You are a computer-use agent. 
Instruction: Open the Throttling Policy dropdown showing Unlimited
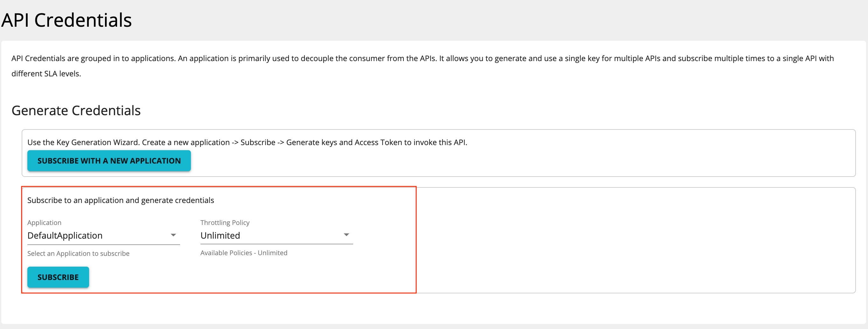[276, 235]
